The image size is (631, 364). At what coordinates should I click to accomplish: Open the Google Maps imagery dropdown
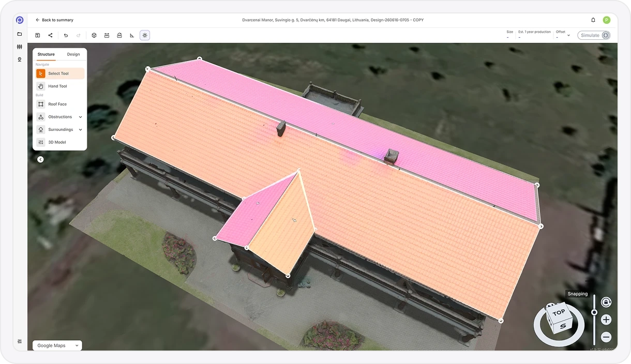pyautogui.click(x=57, y=345)
